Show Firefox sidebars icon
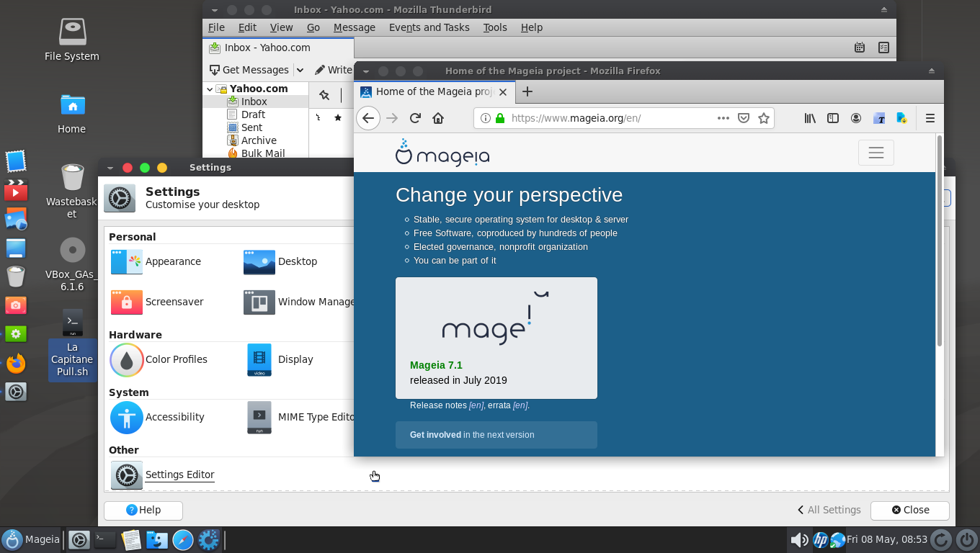 click(x=833, y=118)
